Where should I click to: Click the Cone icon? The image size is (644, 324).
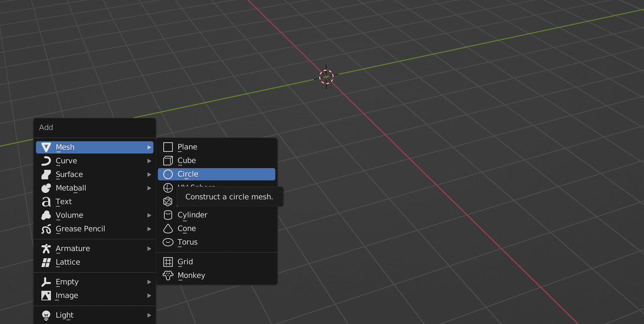pyautogui.click(x=168, y=228)
